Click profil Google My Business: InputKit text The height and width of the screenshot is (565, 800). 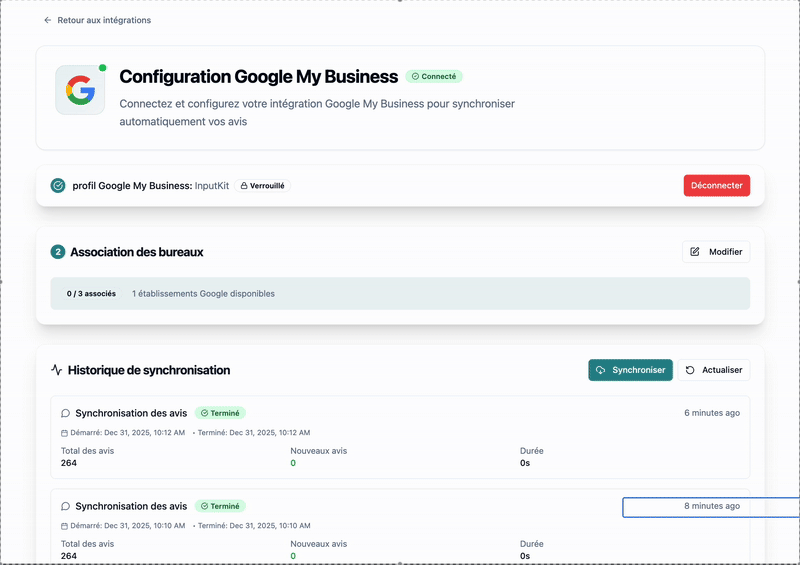tap(151, 186)
